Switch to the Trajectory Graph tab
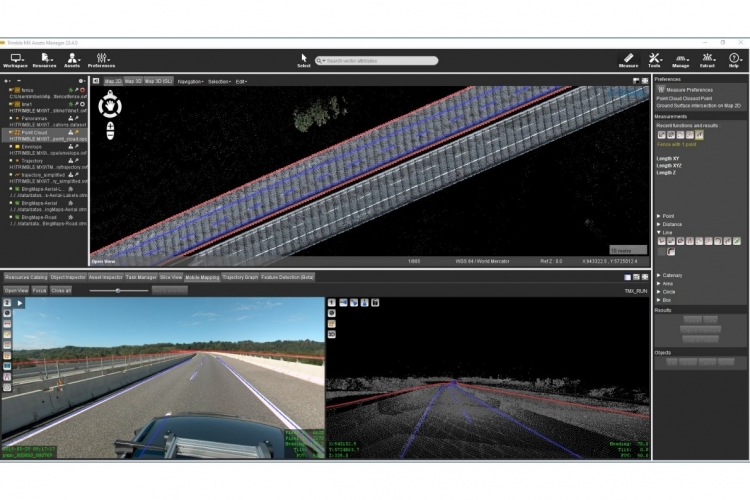This screenshot has height=500, width=750. (239, 277)
